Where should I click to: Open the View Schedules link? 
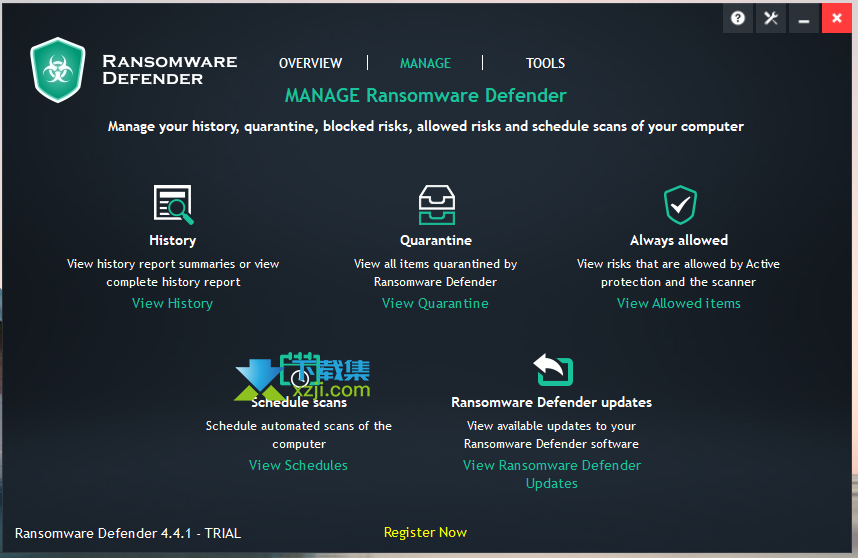(x=298, y=465)
